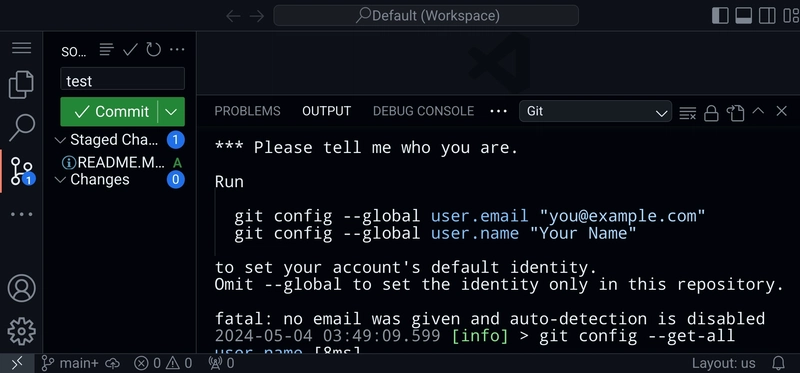
Task: Open the Accounts menu icon
Action: point(21,288)
